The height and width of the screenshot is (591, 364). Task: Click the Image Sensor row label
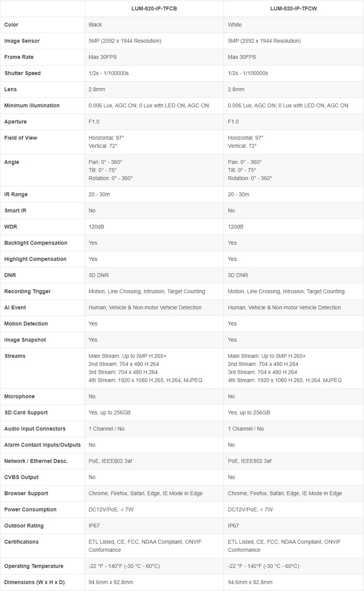click(22, 41)
